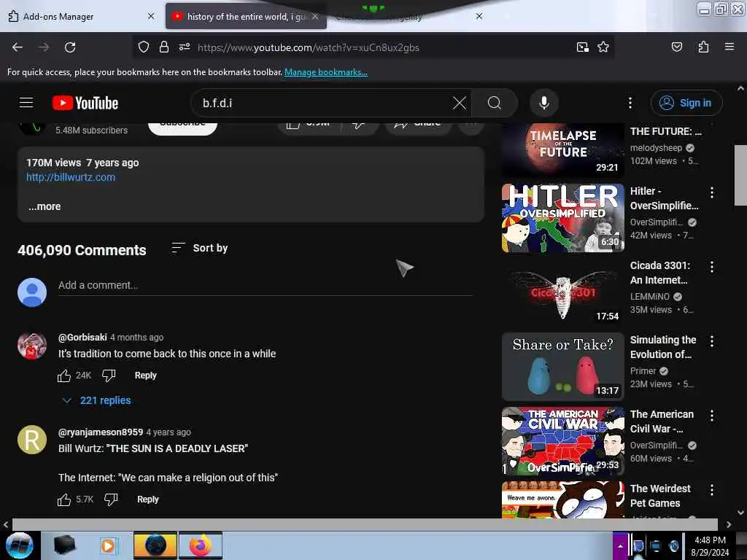This screenshot has height=560, width=747.
Task: Open the tracking protection shield icon
Action: point(144,47)
